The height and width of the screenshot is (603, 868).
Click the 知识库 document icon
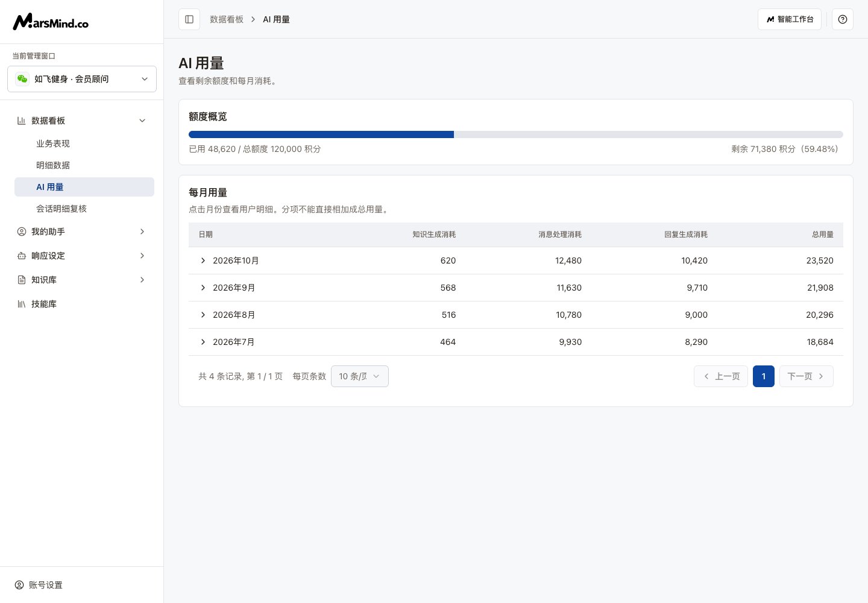coord(22,280)
